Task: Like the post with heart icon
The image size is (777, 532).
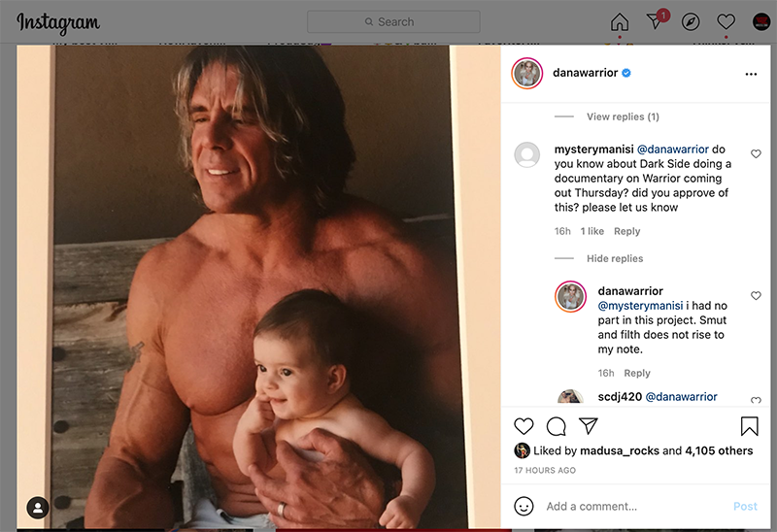Action: click(x=524, y=426)
